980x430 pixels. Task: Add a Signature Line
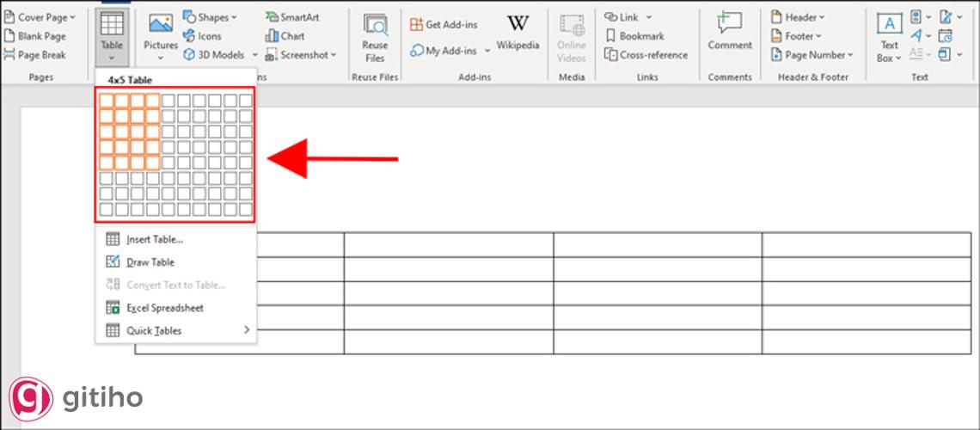coord(950,17)
